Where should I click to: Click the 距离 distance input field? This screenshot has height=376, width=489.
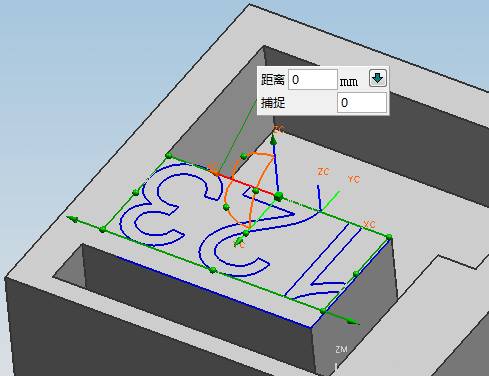(x=313, y=80)
